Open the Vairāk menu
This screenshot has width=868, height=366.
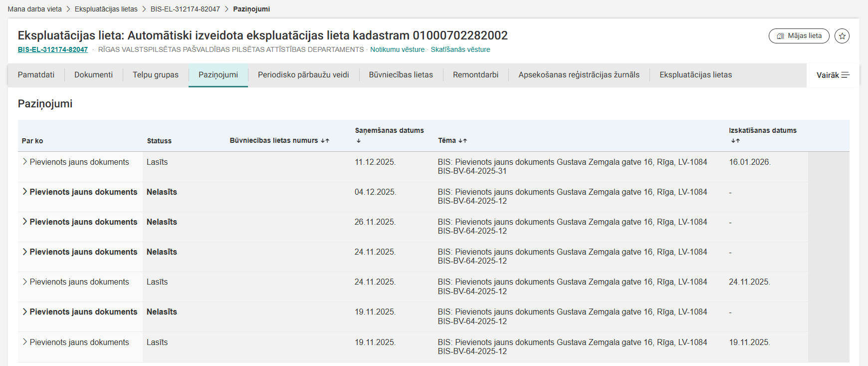coord(833,75)
